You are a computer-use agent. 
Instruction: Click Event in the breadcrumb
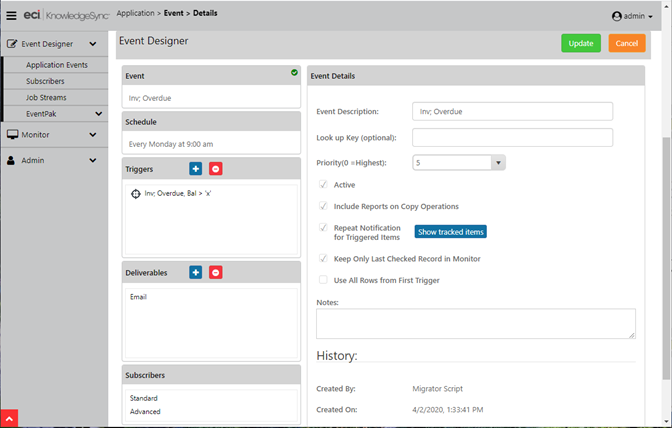point(174,13)
